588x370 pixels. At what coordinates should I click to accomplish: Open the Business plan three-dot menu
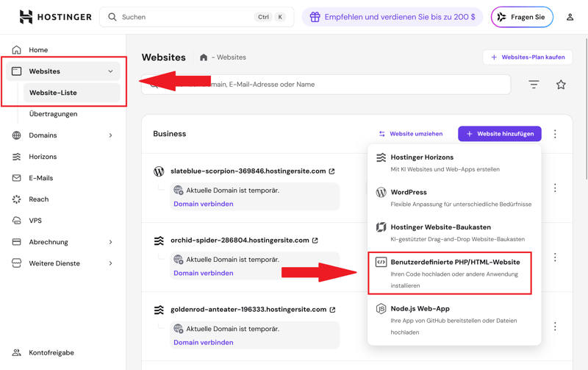(x=555, y=134)
